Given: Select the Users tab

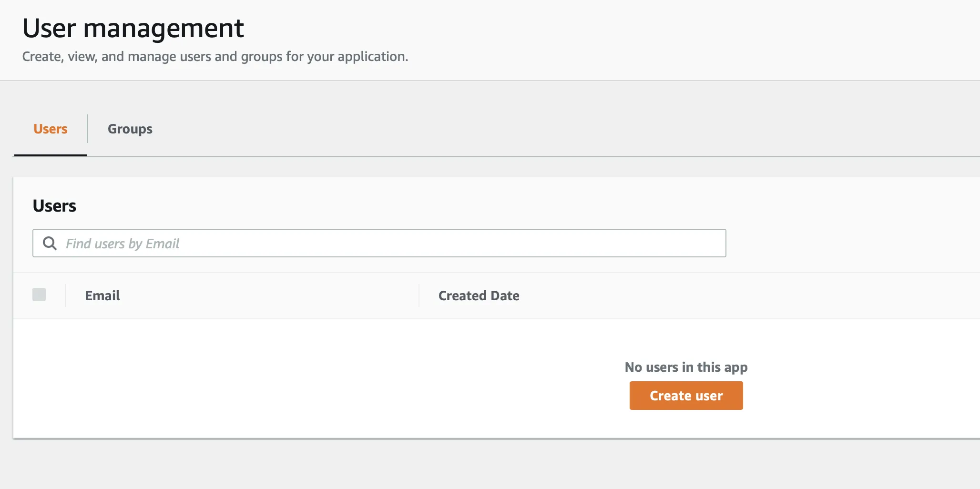Looking at the screenshot, I should pyautogui.click(x=51, y=129).
